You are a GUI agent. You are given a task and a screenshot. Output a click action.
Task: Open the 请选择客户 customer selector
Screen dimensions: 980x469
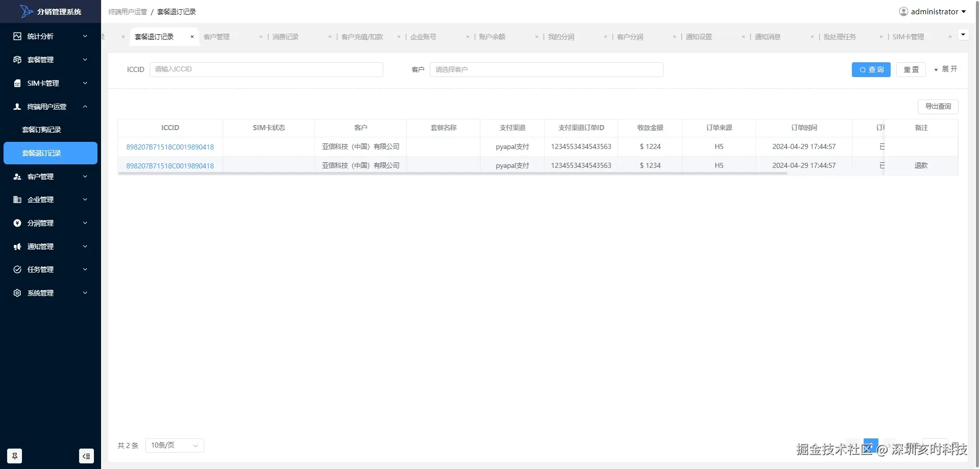pos(546,69)
